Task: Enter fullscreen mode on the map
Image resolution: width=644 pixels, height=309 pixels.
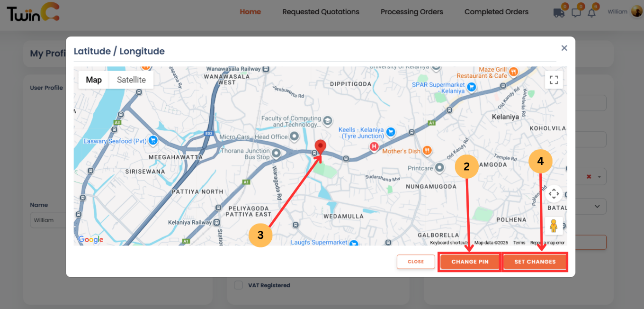Action: (554, 80)
